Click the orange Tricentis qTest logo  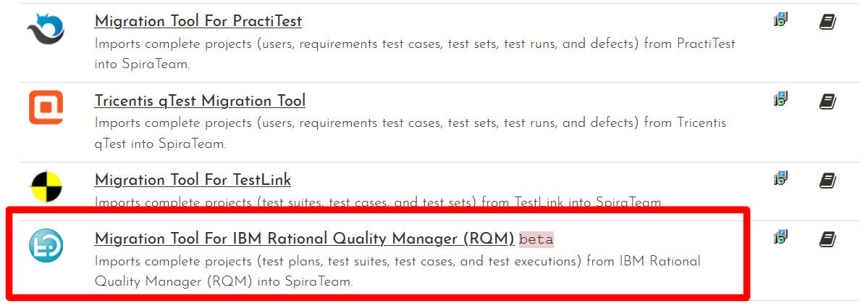tap(46, 107)
